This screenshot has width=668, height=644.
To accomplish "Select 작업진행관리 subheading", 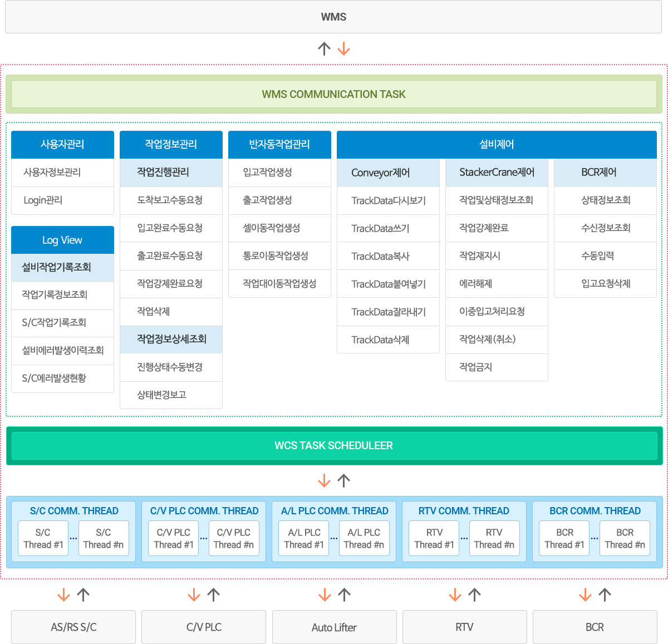I will click(x=171, y=173).
